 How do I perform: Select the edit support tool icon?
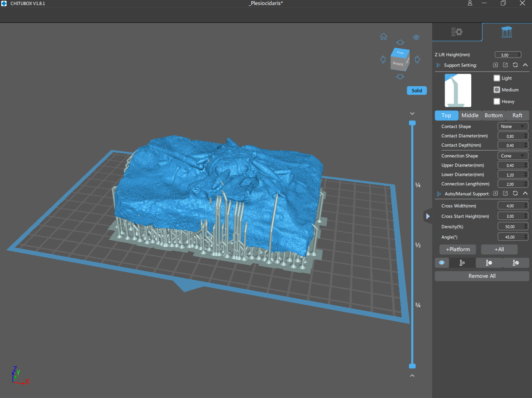tap(516, 263)
